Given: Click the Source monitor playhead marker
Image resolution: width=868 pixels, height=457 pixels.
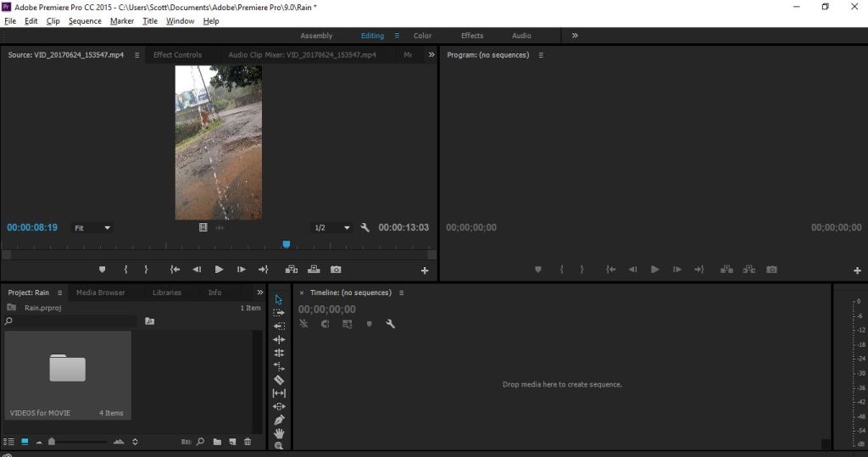Looking at the screenshot, I should tap(287, 244).
